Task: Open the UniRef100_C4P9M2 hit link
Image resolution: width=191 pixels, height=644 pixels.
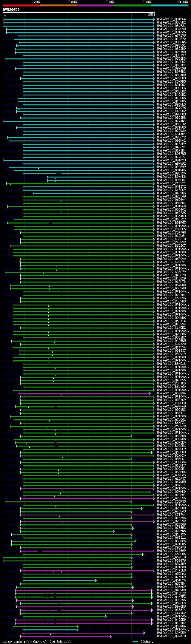Action: [171, 111]
